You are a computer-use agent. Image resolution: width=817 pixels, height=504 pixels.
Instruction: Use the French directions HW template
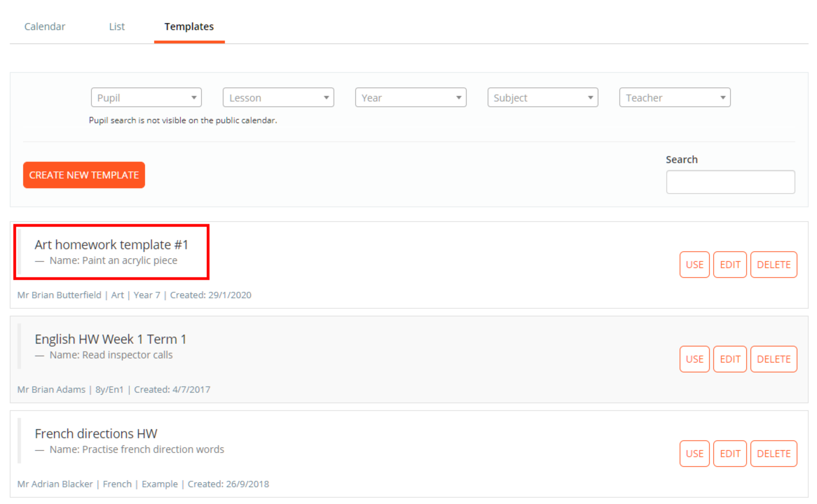(x=695, y=454)
